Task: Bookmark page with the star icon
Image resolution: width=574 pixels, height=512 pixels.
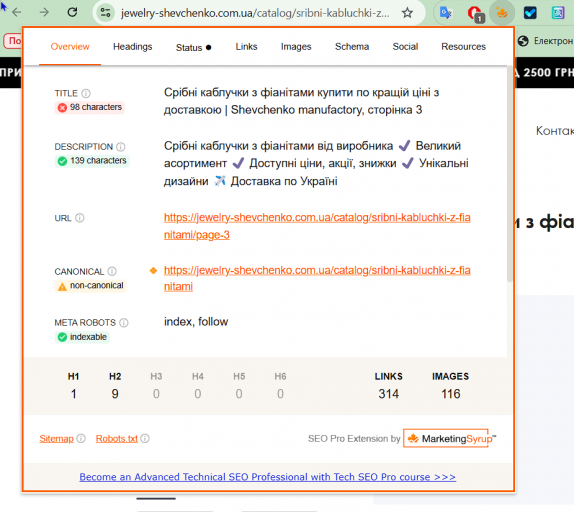Action: 407,13
